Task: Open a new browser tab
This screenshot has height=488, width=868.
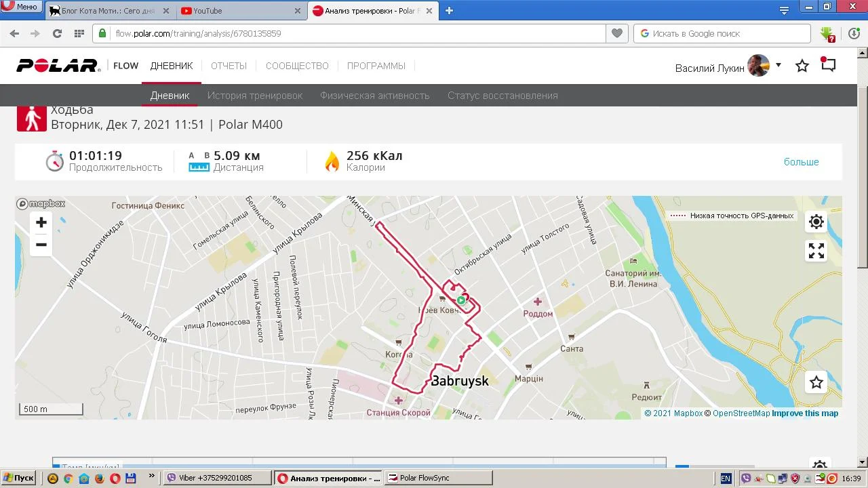Action: click(449, 11)
